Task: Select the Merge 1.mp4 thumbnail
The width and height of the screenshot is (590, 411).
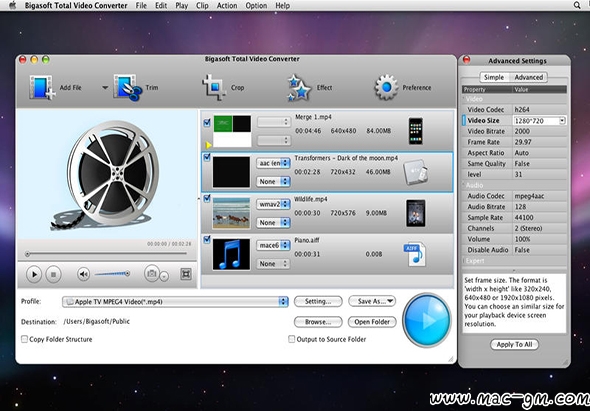Action: click(232, 131)
